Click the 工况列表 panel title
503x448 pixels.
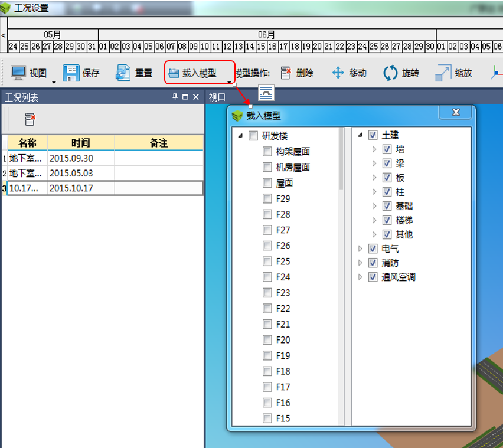coord(21,97)
